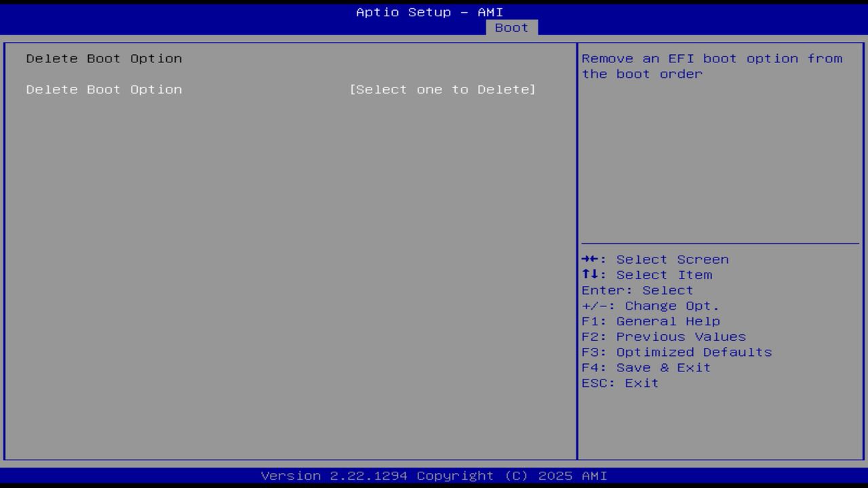This screenshot has height=488, width=868.
Task: Click F3: Optimized Defaults shortcut text
Action: [676, 352]
